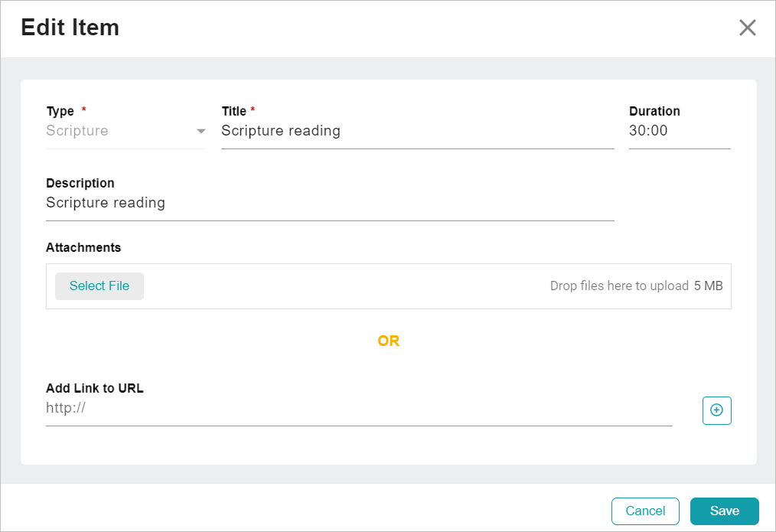Click the Type field label
This screenshot has height=532, width=776.
(60, 112)
